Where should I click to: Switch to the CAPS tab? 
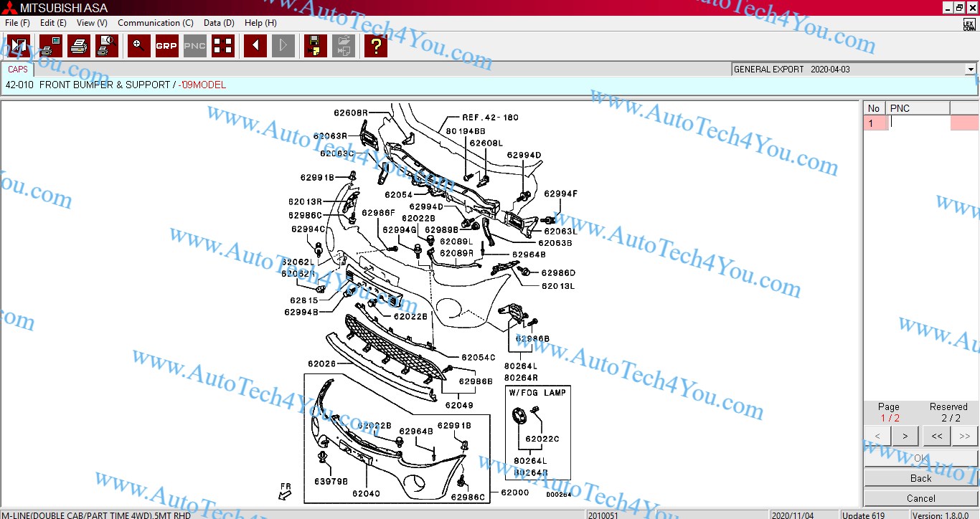point(18,70)
